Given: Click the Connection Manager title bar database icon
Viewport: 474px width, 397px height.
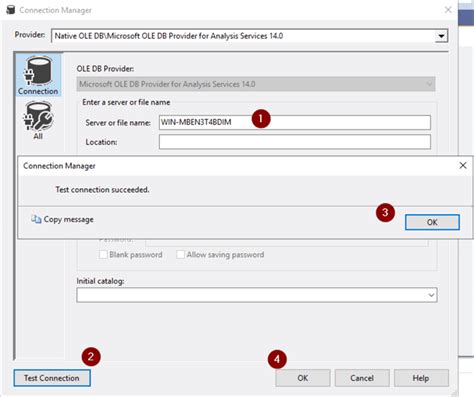Looking at the screenshot, I should (x=11, y=10).
